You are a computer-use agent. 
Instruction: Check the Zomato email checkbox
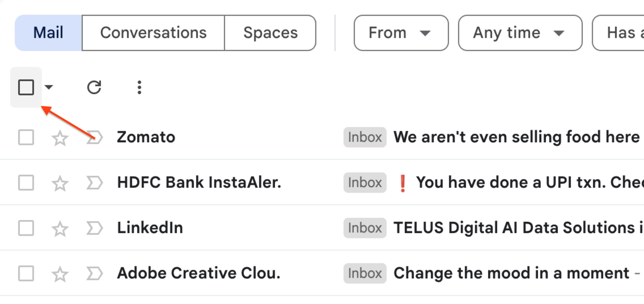pyautogui.click(x=26, y=137)
